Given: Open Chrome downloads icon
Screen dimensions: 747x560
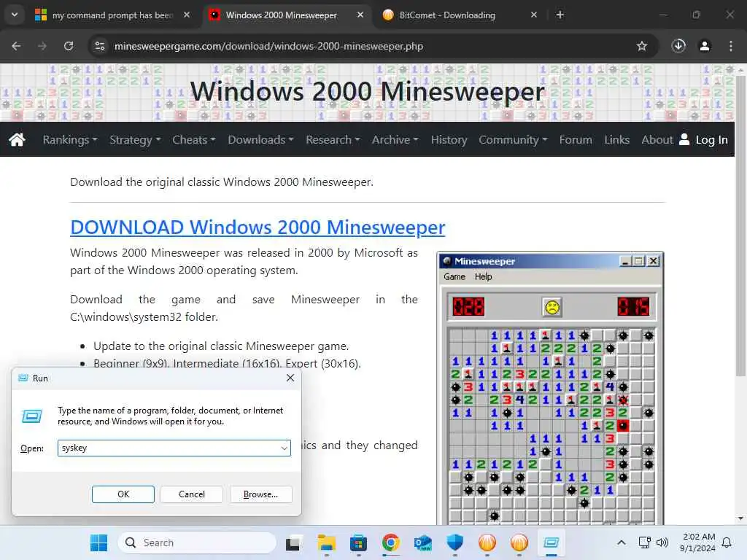Looking at the screenshot, I should [678, 46].
